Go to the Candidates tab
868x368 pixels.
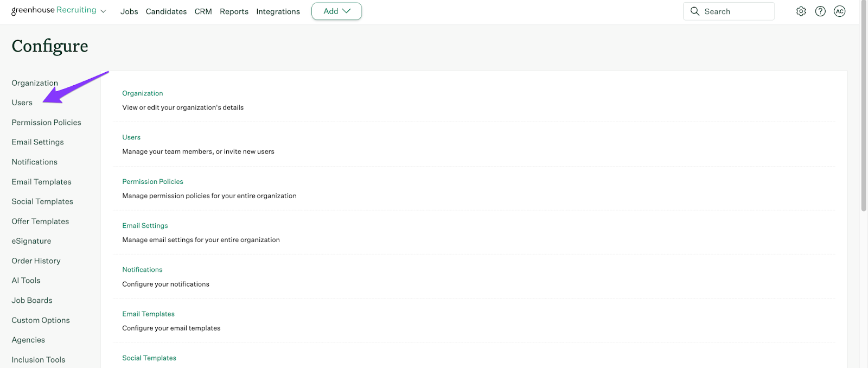tap(166, 11)
